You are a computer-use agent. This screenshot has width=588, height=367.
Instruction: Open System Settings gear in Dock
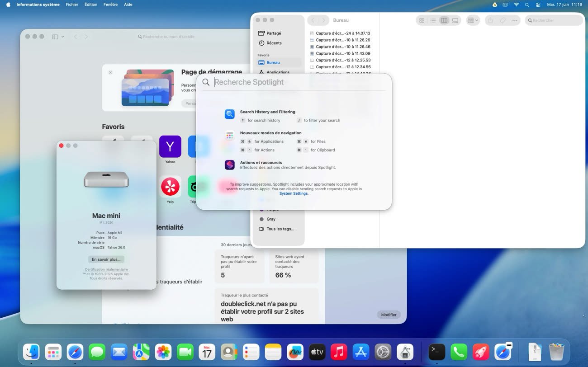(383, 352)
